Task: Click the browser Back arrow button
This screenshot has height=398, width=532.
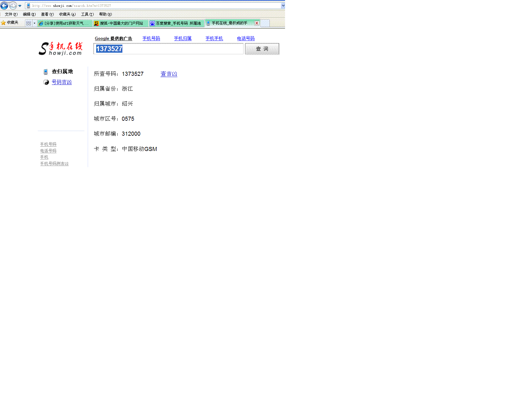Action: pyautogui.click(x=4, y=6)
